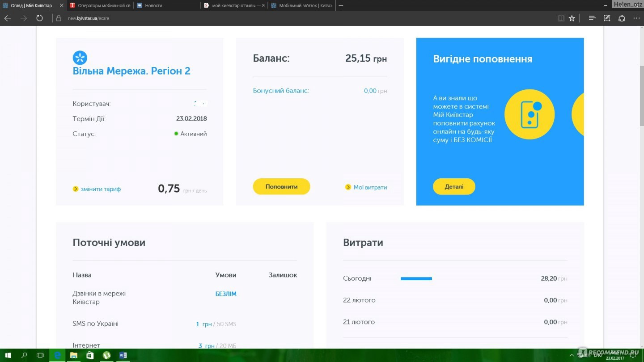The height and width of the screenshot is (362, 644).
Task: Click arrow icon beside змінити тариф
Action: click(x=76, y=189)
